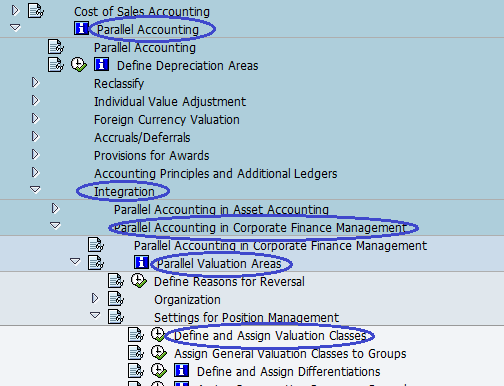The image size is (504, 386).
Task: Execute clock icon for Define and Assign Differentiations
Action: (159, 371)
